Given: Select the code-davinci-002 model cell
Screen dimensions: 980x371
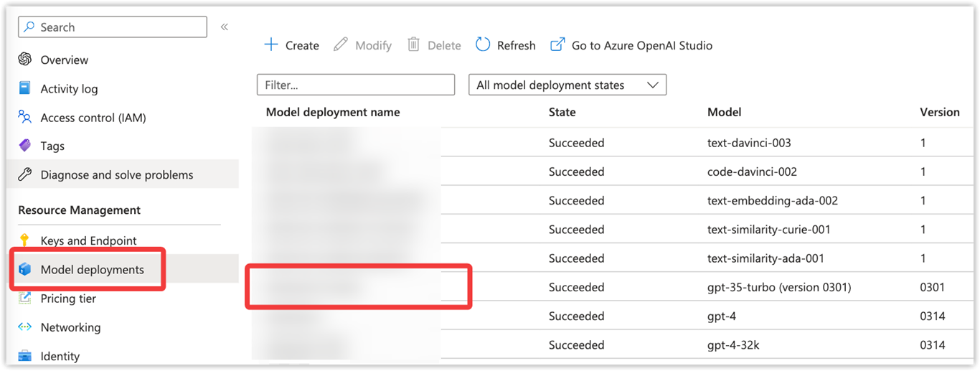Looking at the screenshot, I should click(752, 172).
